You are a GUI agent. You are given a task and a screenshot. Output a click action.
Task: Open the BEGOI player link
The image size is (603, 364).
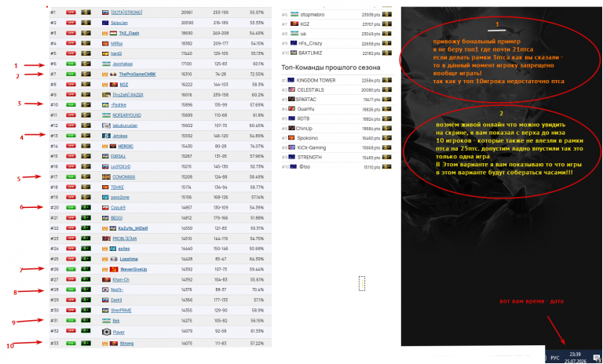(x=116, y=218)
